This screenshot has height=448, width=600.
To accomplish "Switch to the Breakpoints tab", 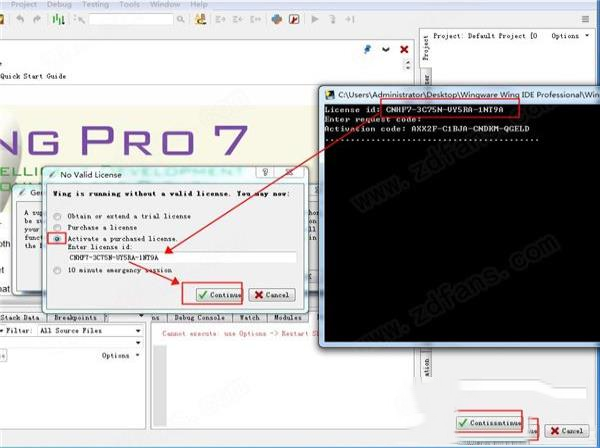I will (76, 317).
